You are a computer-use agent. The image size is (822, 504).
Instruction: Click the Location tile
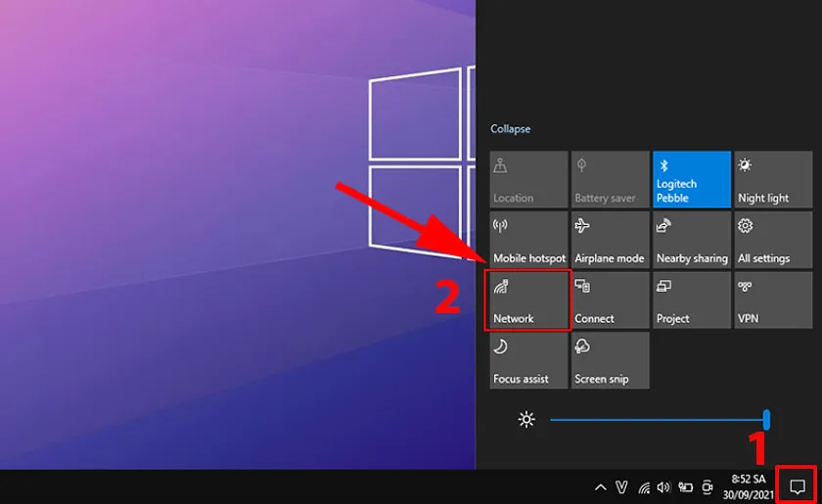[528, 179]
